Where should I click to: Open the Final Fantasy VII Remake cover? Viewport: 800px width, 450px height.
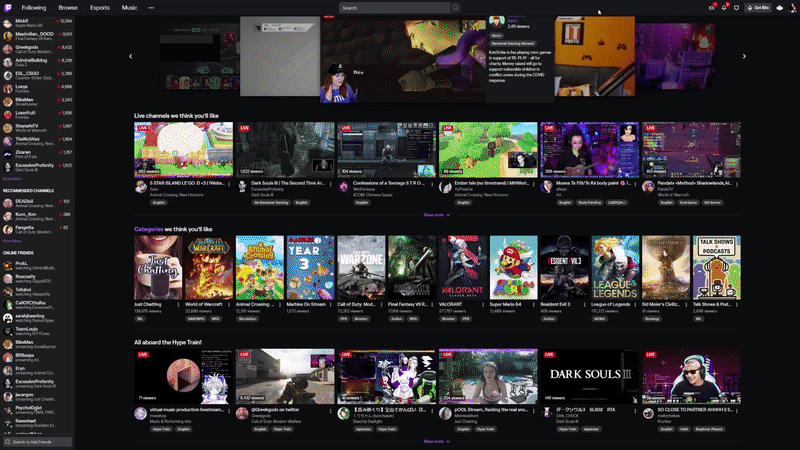pyautogui.click(x=412, y=267)
